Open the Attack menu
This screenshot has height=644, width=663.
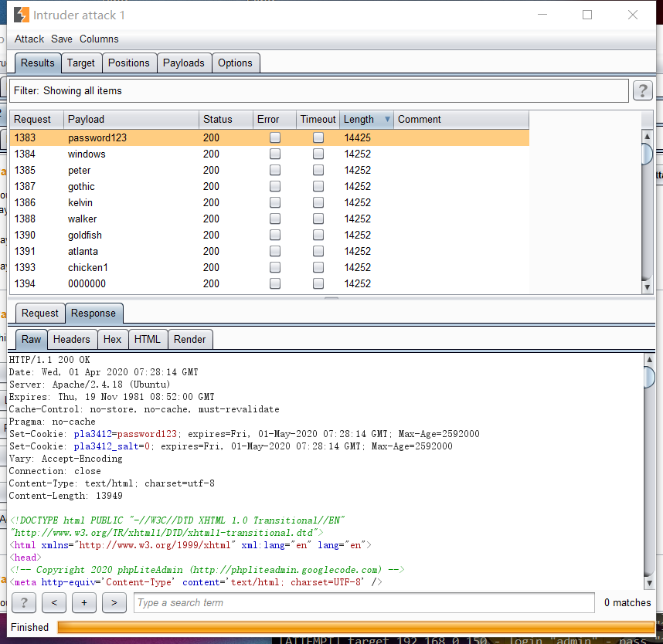[x=29, y=39]
